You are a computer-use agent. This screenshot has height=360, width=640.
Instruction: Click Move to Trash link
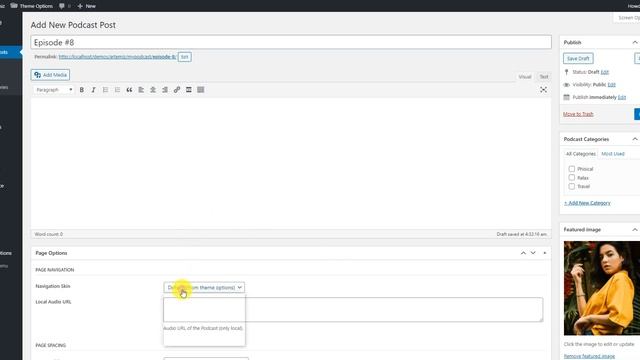click(578, 114)
